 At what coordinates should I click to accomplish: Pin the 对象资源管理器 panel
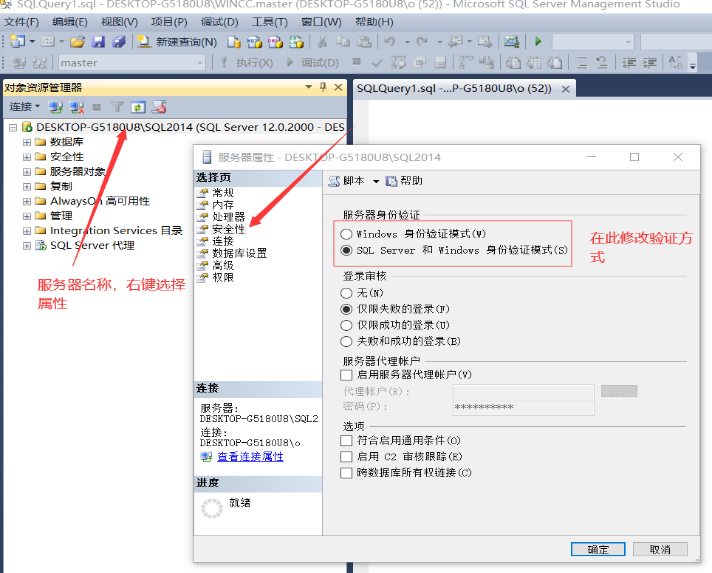(x=323, y=87)
